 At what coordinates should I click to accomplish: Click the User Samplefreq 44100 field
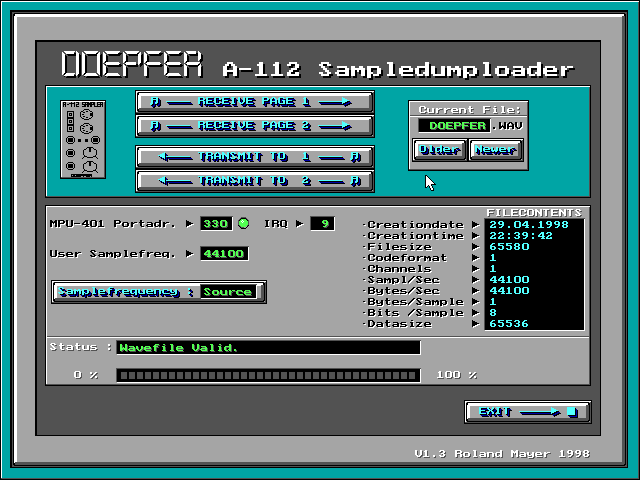pos(223,254)
